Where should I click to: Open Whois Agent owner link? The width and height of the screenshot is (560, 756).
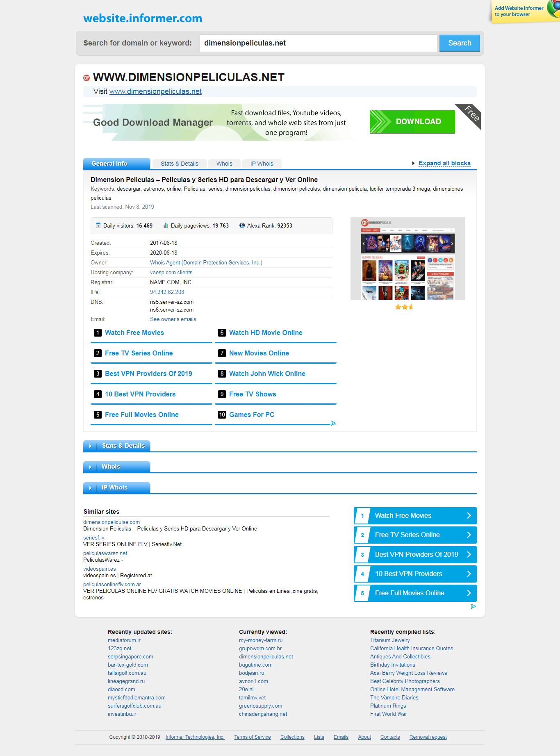(206, 263)
